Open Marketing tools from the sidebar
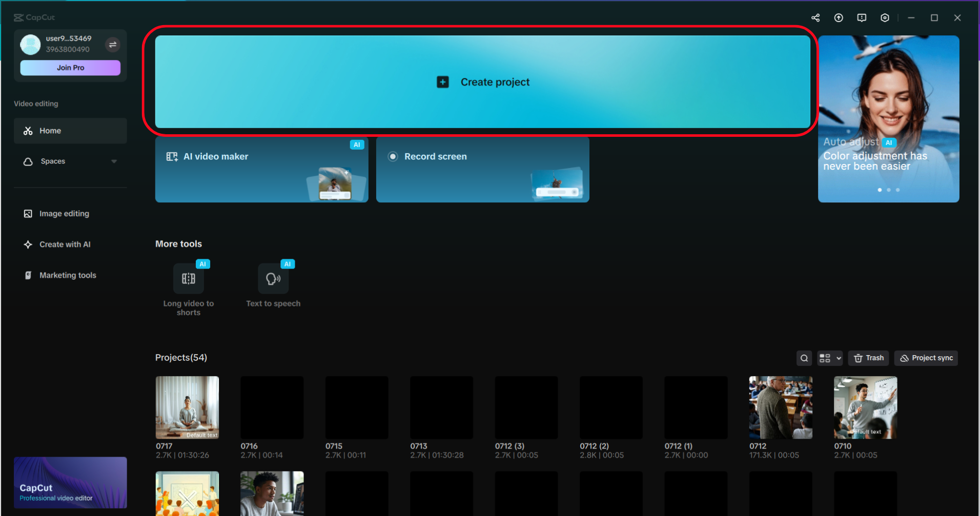This screenshot has width=980, height=516. (67, 275)
